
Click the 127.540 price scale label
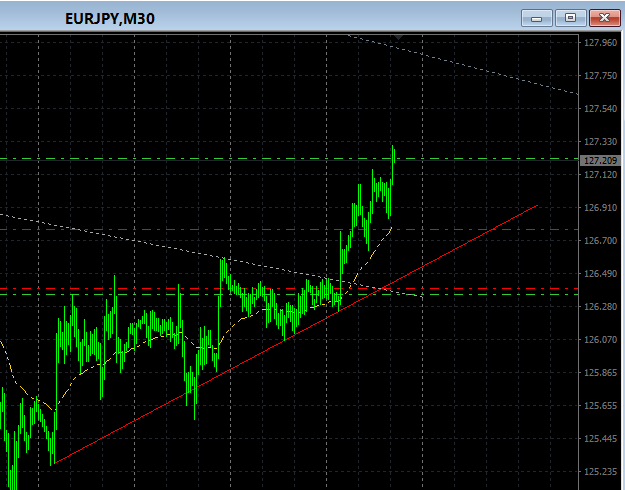600,108
